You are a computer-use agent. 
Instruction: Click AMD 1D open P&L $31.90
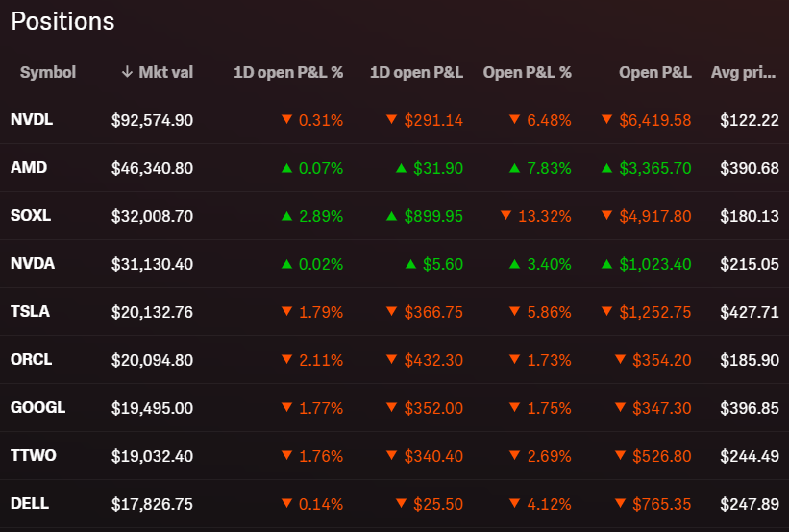click(438, 168)
